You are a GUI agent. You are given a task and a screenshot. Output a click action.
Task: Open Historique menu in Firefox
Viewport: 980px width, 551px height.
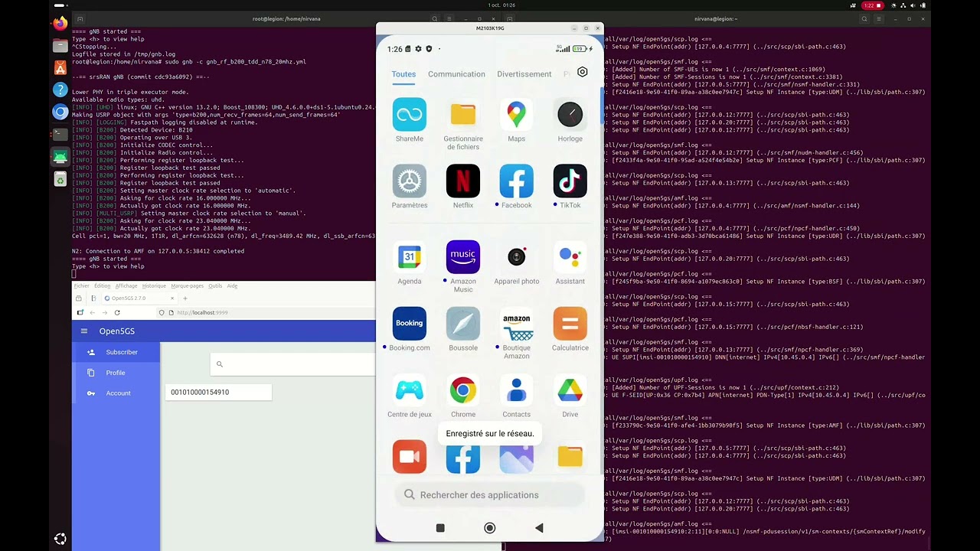[x=154, y=286]
